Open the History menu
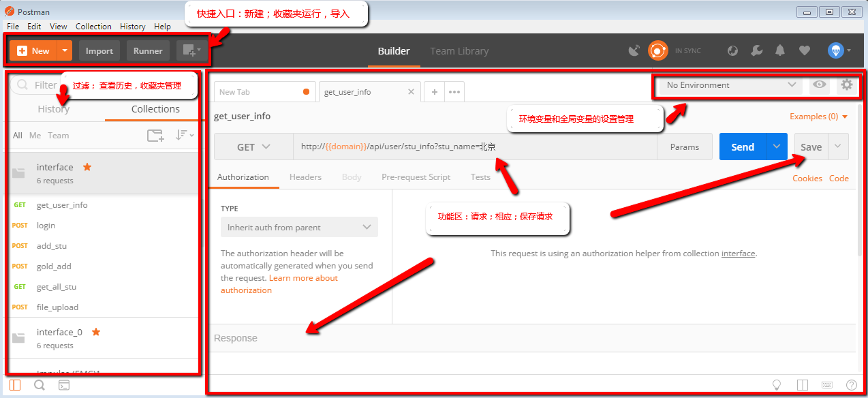The width and height of the screenshot is (868, 398). pos(132,27)
